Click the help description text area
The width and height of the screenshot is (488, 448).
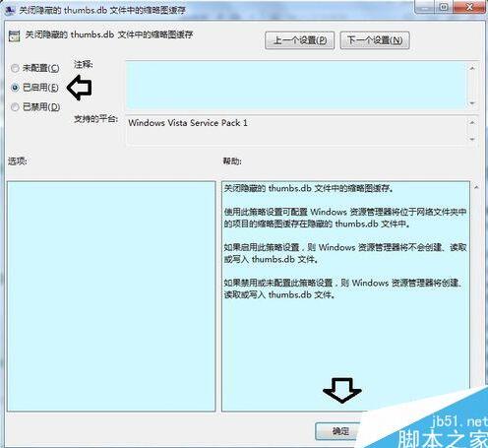345,296
